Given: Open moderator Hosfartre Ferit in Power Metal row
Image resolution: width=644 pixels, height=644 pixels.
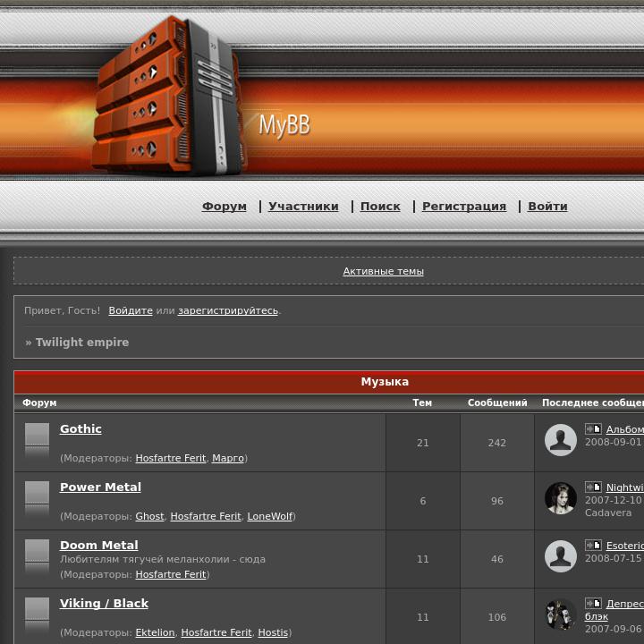Looking at the screenshot, I should (x=206, y=516).
